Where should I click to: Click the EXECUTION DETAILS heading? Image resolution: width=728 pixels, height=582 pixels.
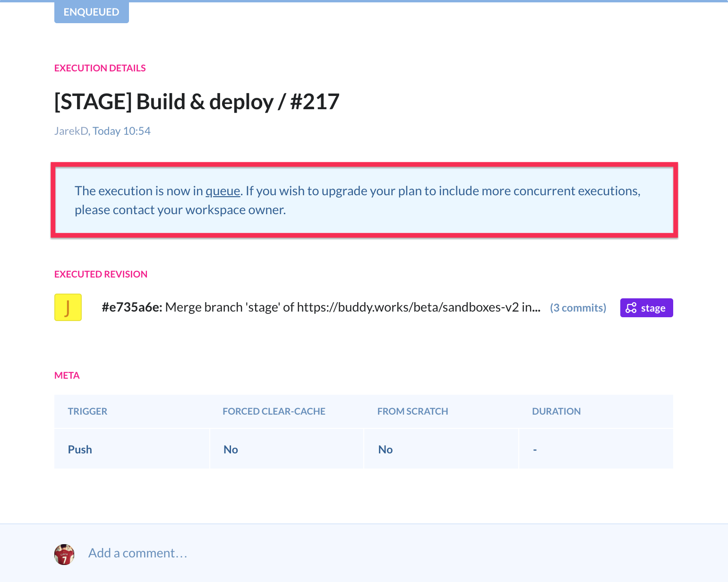(100, 68)
